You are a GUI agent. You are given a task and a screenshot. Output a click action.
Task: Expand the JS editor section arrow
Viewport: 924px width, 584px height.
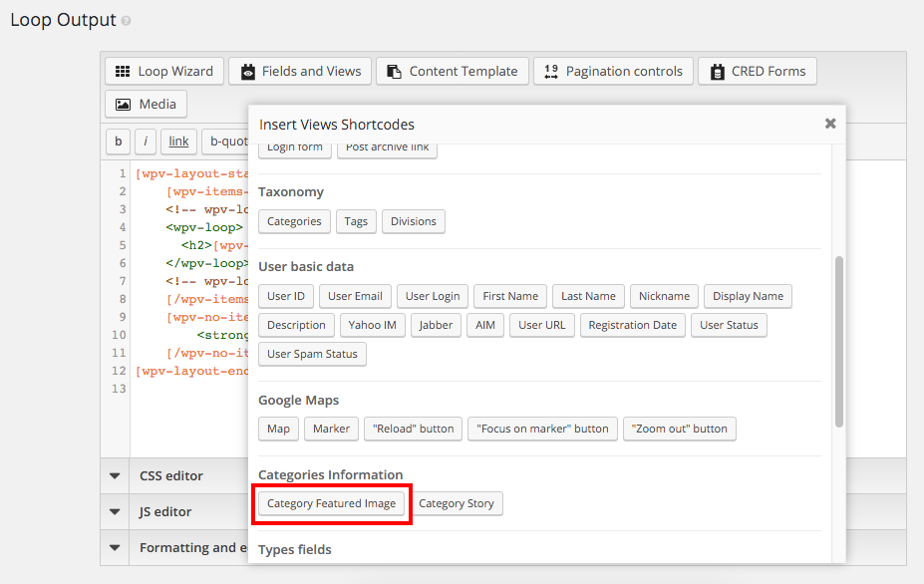tap(115, 512)
